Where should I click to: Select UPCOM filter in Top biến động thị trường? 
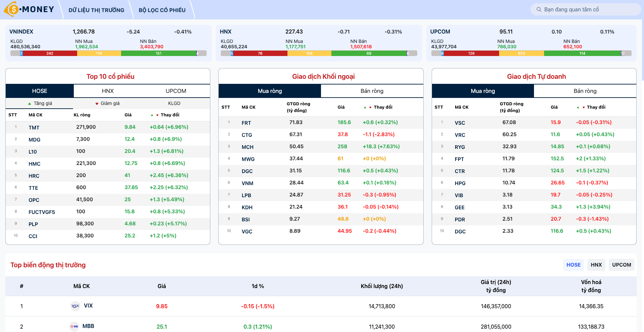622,265
